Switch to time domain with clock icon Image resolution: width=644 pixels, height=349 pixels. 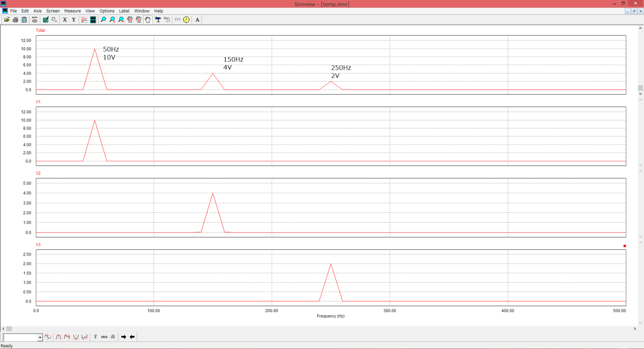click(x=187, y=20)
